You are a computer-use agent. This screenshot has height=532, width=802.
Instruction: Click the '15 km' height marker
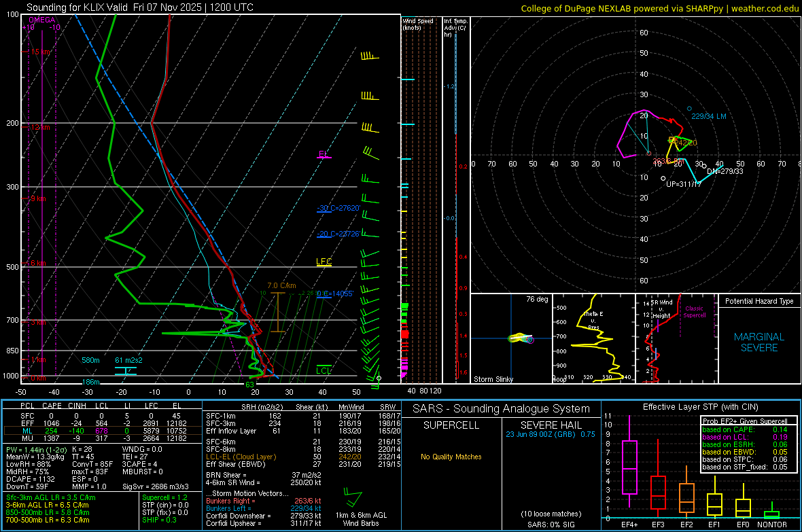41,52
